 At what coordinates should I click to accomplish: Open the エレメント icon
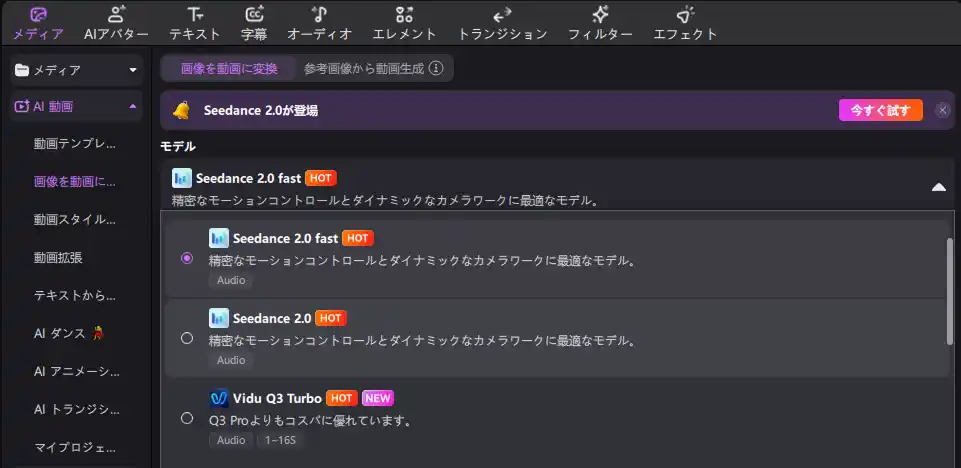(404, 15)
